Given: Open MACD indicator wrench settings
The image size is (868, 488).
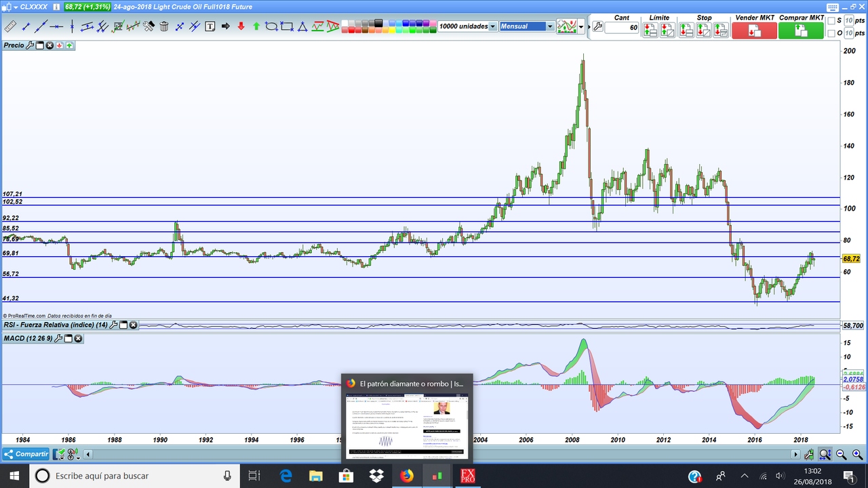Looking at the screenshot, I should coord(58,338).
